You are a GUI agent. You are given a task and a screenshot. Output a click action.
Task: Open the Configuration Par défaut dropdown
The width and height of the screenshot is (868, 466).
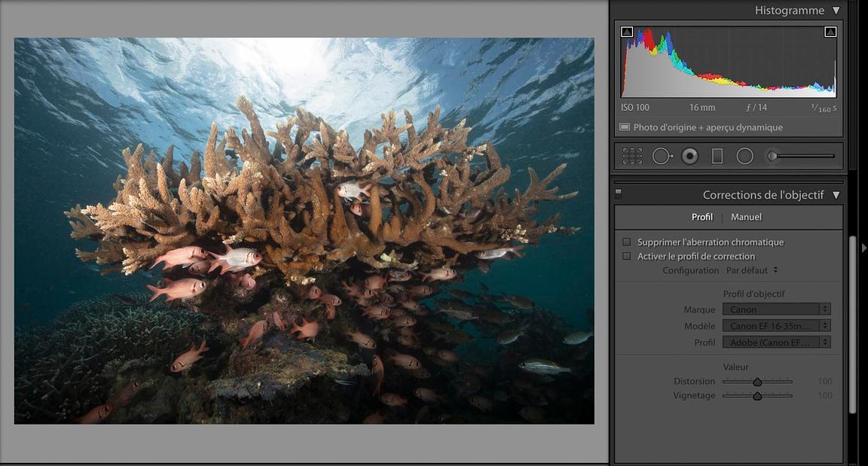[x=752, y=270]
